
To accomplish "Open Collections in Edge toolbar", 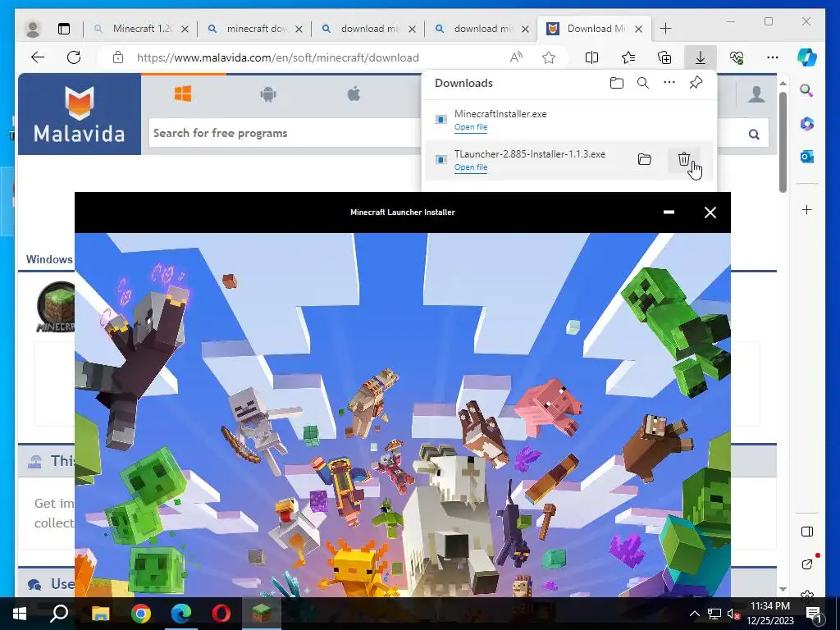I will tap(664, 57).
